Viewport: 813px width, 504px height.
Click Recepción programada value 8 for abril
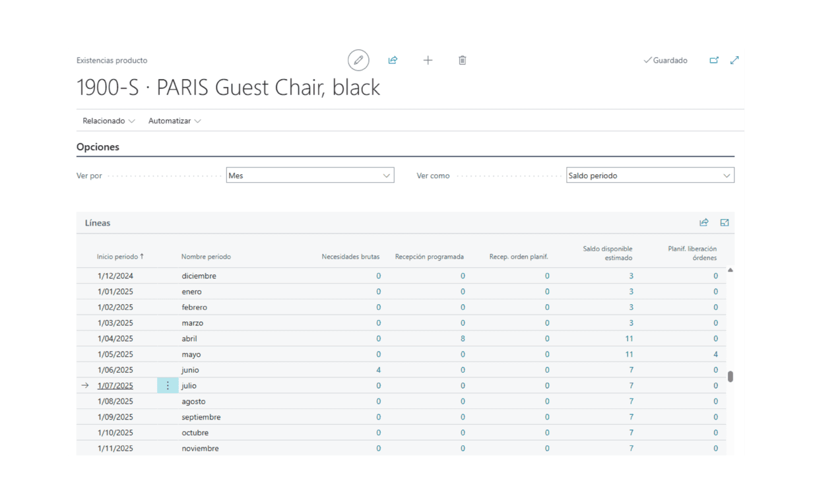click(x=463, y=338)
